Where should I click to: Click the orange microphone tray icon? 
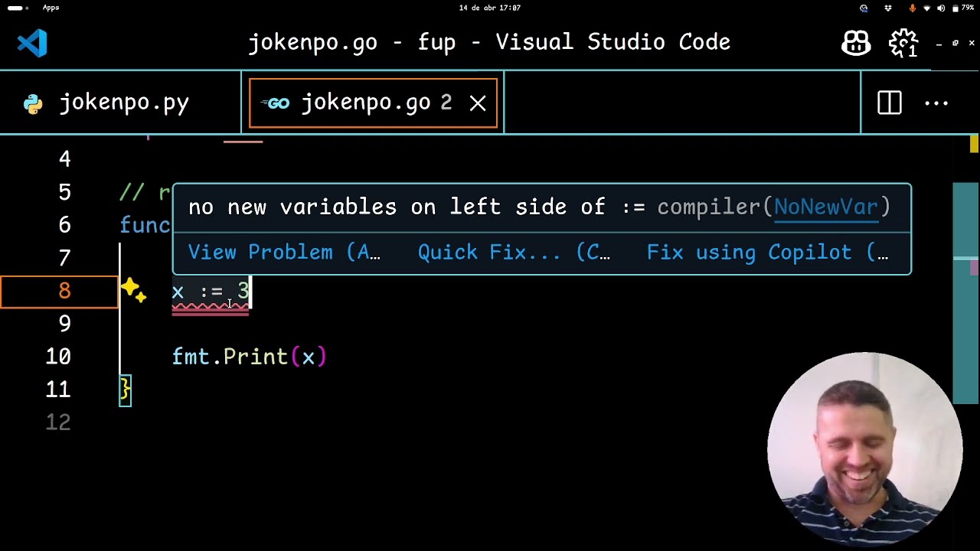(x=912, y=8)
